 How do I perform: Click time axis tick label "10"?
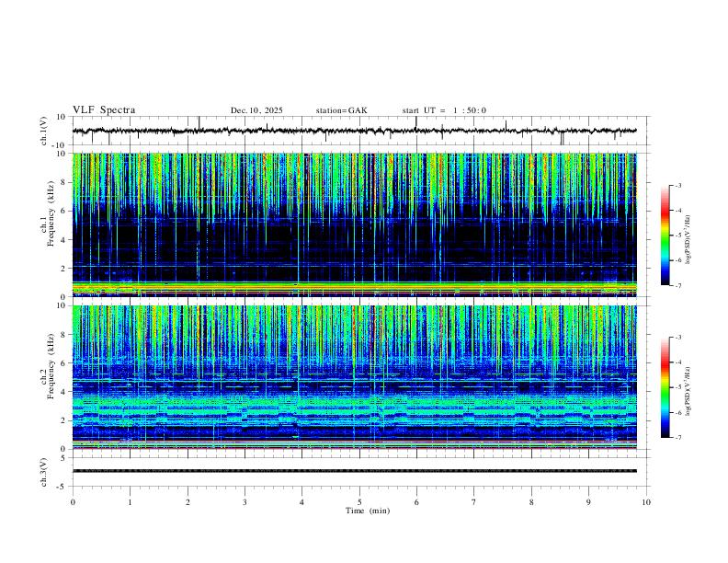(x=646, y=502)
